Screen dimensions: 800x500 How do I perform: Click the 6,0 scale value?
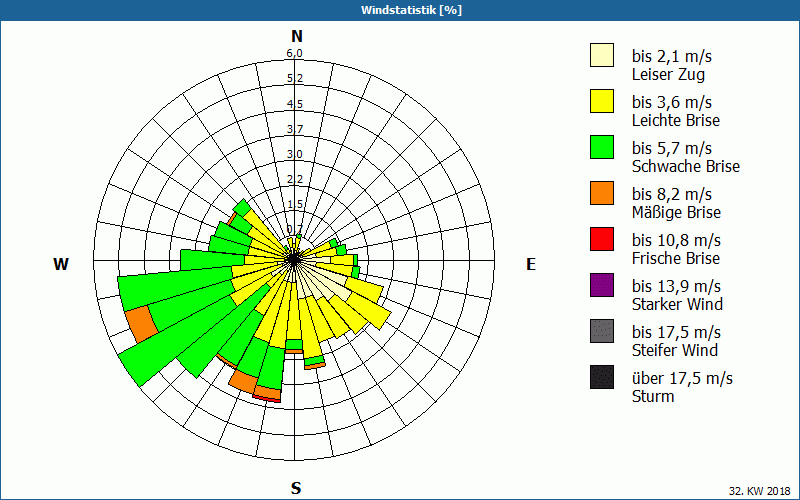click(294, 54)
